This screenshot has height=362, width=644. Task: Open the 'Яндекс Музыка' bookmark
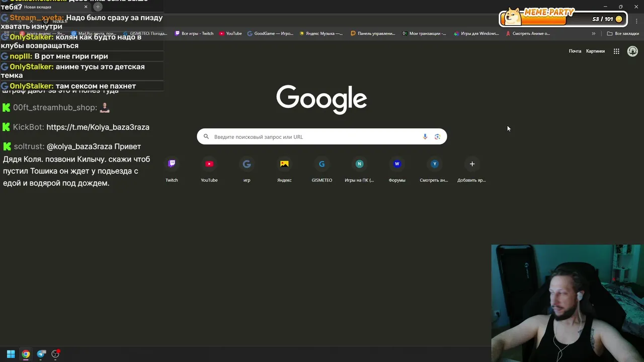click(x=321, y=34)
